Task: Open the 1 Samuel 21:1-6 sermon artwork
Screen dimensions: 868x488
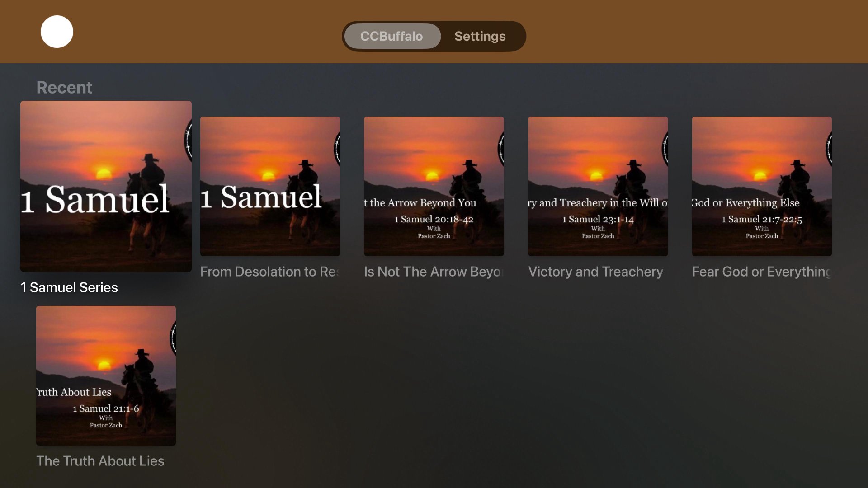Action: coord(106,375)
